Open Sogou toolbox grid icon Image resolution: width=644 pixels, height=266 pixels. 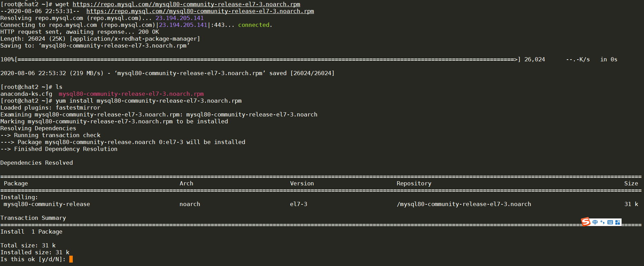click(x=617, y=222)
